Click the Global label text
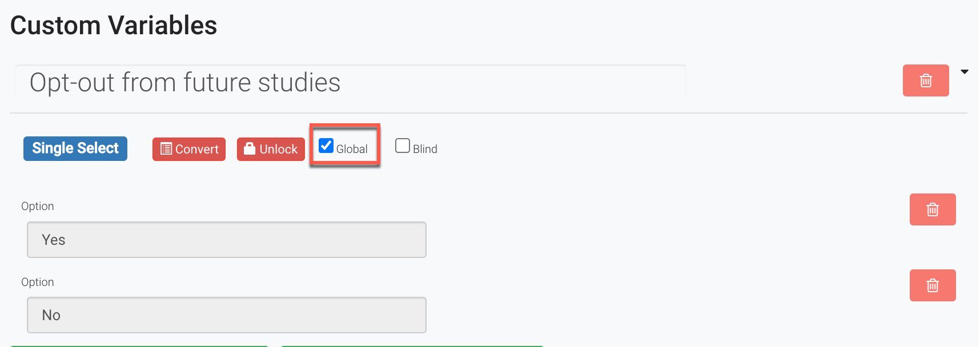Viewport: 980px width, 347px height. tap(352, 149)
